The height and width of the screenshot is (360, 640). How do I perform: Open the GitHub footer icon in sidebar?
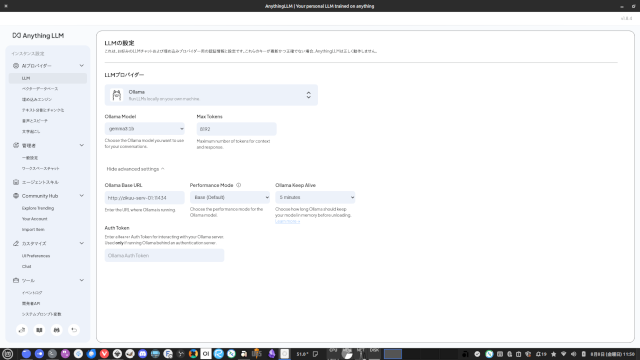[22, 330]
